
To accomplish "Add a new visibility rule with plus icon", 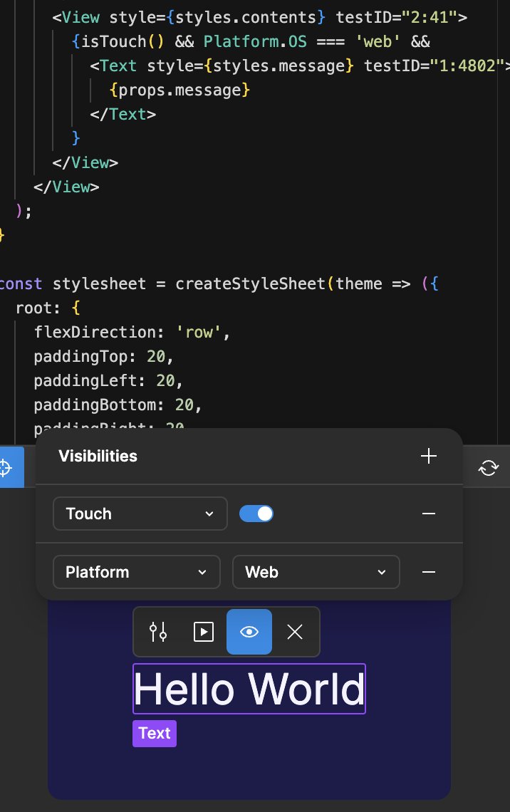I will [x=428, y=456].
